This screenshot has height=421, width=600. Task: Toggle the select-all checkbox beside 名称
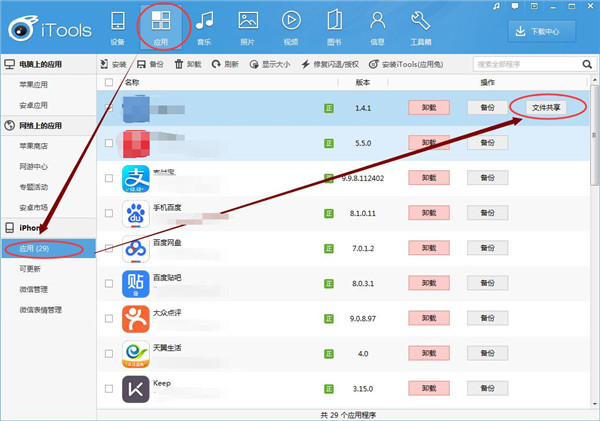click(109, 82)
